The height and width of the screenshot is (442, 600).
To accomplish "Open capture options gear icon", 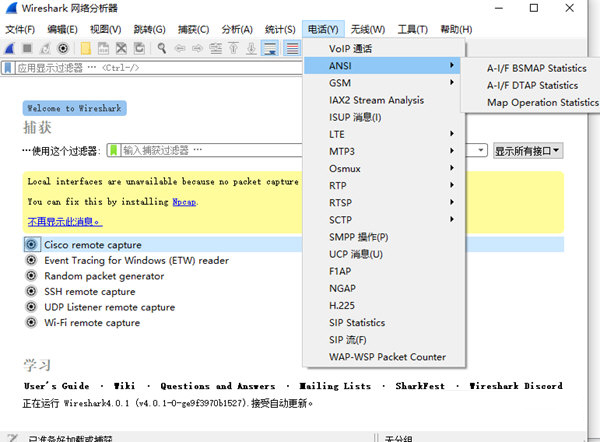I will click(x=63, y=48).
